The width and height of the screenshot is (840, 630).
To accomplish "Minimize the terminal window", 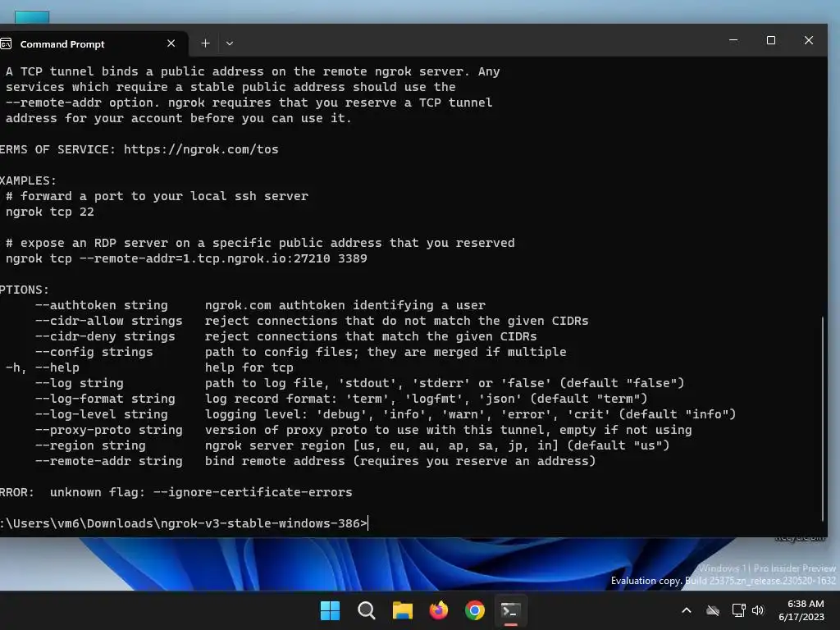I will [733, 40].
